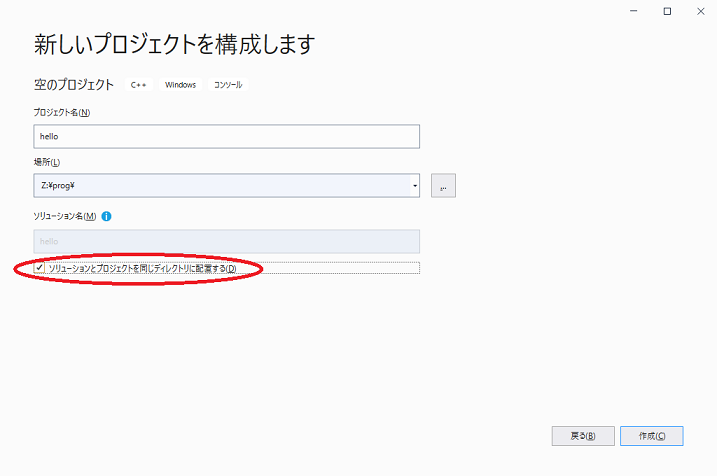Close the project configuration window
The image size is (717, 476).
click(x=701, y=11)
